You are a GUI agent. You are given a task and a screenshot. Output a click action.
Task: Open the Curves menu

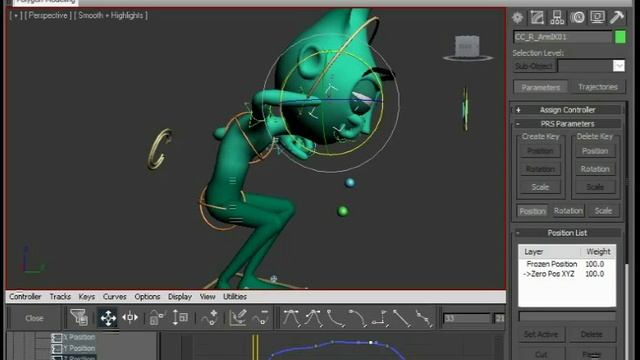(x=114, y=297)
